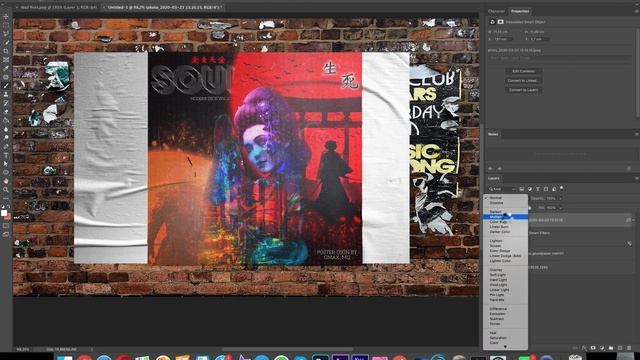The image size is (640, 360).
Task: Open the foreground color swatch
Action: pos(4,213)
